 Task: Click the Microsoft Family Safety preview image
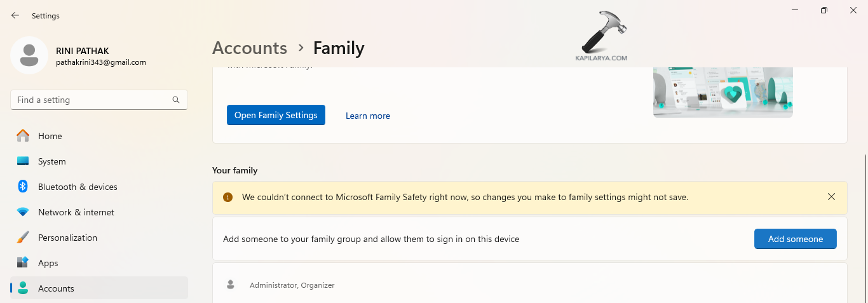click(722, 92)
